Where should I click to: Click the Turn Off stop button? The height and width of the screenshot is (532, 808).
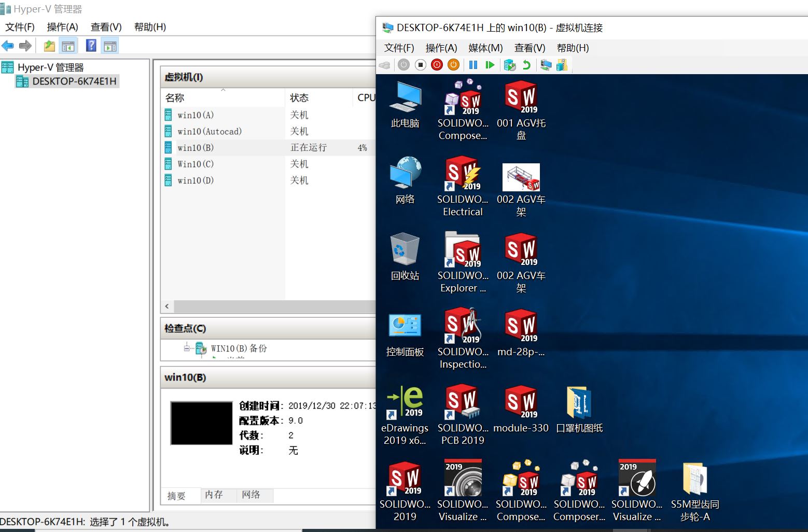click(x=421, y=65)
